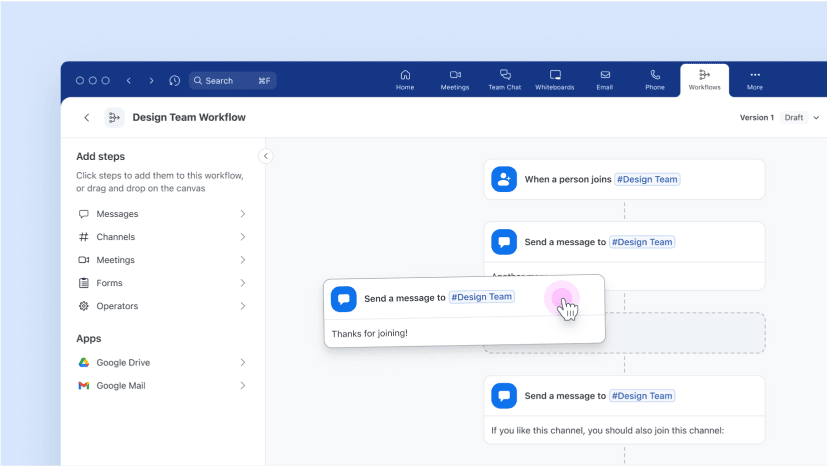Select the Workflows tab
This screenshot has height=466, width=827.
[704, 80]
